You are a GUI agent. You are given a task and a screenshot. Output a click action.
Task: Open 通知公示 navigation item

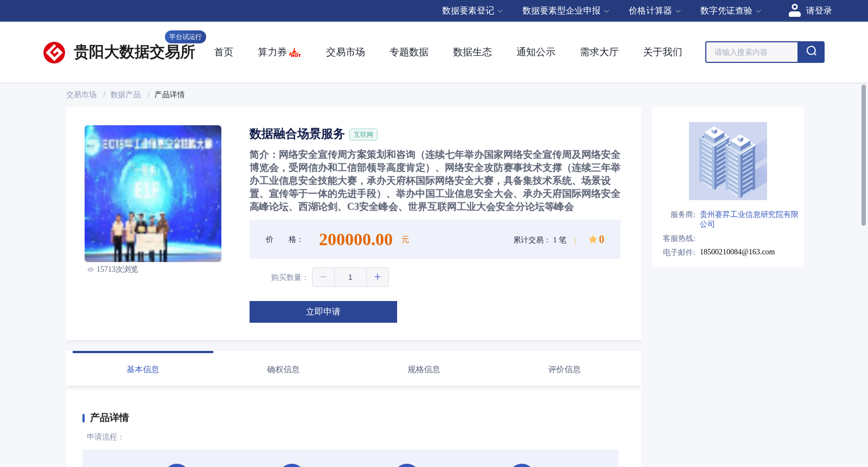pyautogui.click(x=536, y=52)
